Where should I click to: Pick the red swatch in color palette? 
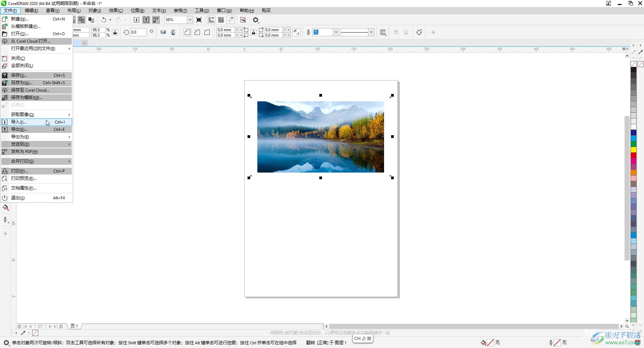coord(633,155)
